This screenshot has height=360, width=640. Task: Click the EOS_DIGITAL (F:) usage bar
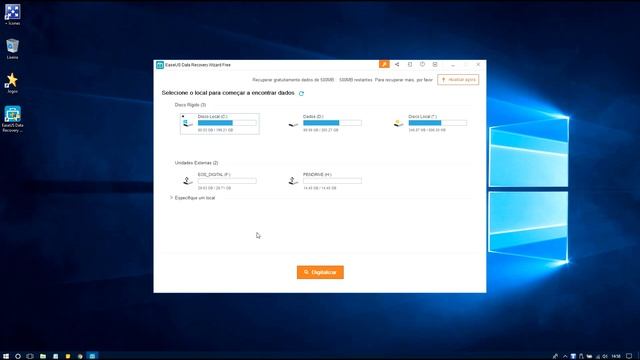(227, 181)
